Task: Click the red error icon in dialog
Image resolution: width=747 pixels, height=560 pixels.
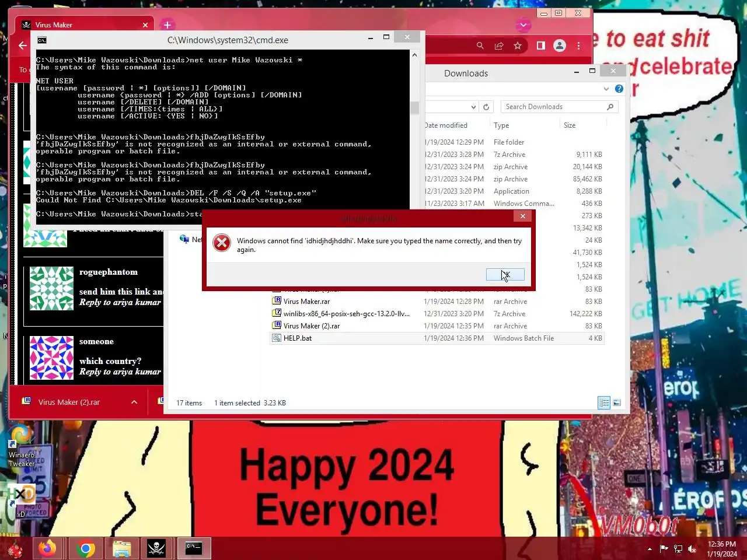Action: (x=222, y=243)
